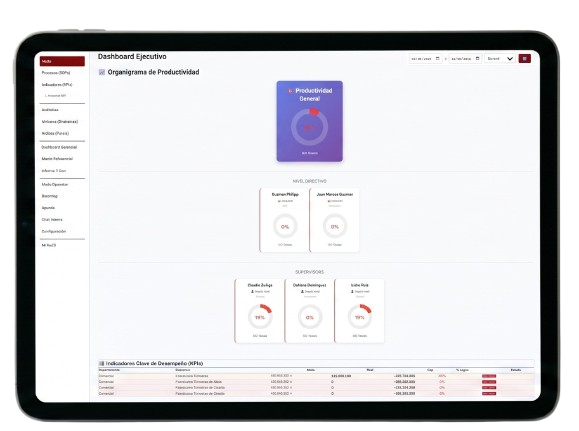Open the Dahiana Domínguez supervisor card

pyautogui.click(x=309, y=311)
